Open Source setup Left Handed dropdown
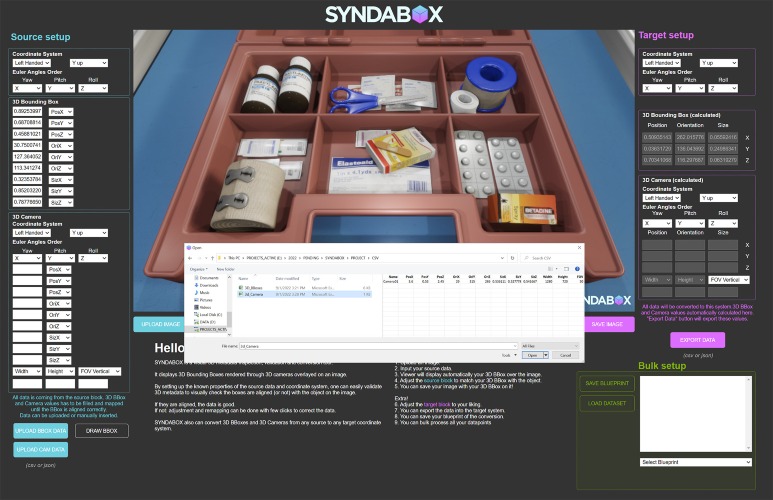The width and height of the screenshot is (773, 500). 32,63
